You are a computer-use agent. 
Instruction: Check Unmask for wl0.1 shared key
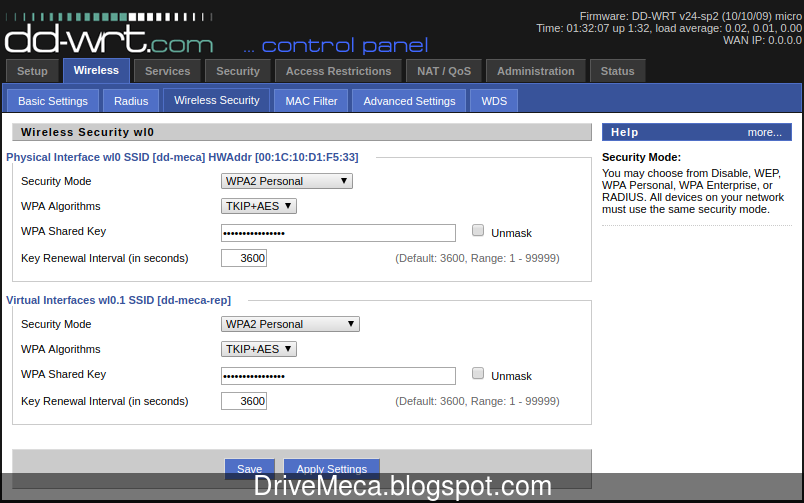pyautogui.click(x=478, y=374)
